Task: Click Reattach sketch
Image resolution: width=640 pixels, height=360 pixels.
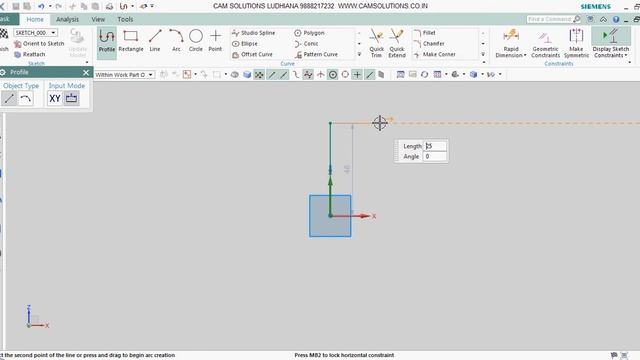Action: [x=29, y=54]
